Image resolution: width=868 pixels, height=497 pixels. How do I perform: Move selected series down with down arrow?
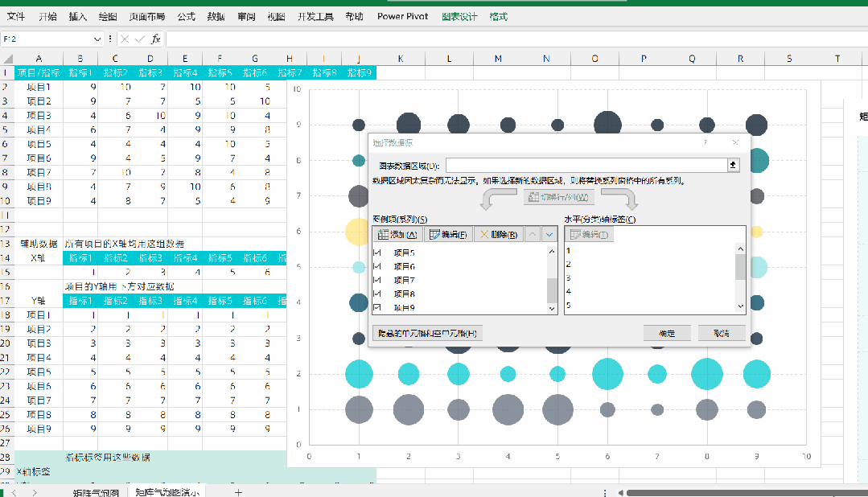pos(549,235)
